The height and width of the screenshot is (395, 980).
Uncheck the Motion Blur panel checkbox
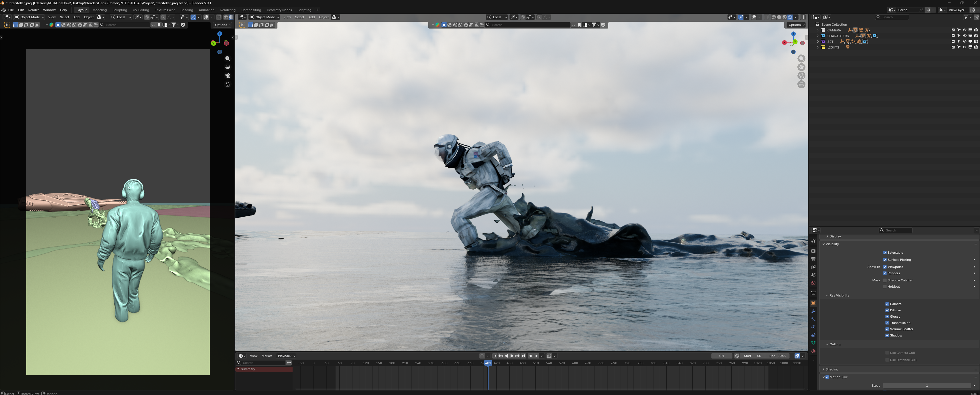click(827, 377)
